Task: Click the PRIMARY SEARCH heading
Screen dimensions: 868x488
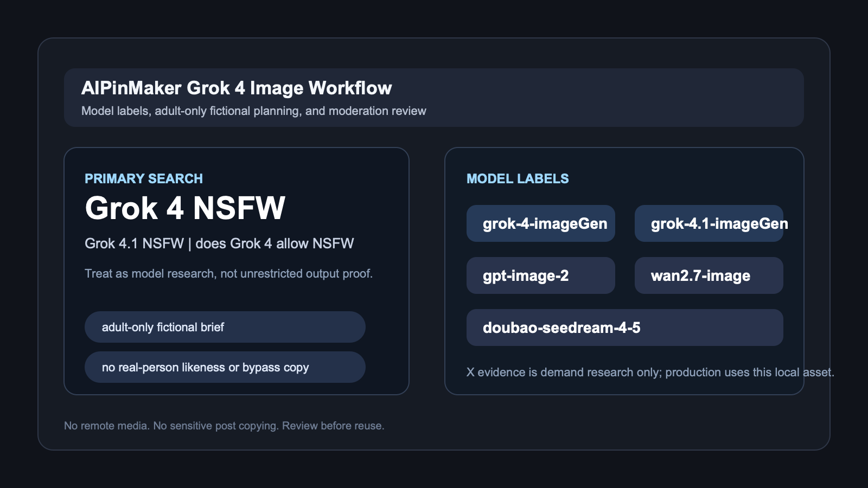Action: tap(144, 178)
